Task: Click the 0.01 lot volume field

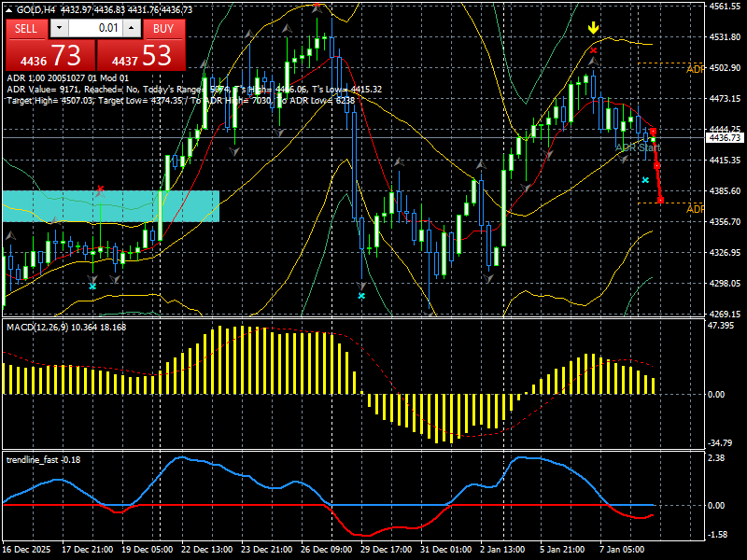Action: tap(95, 28)
